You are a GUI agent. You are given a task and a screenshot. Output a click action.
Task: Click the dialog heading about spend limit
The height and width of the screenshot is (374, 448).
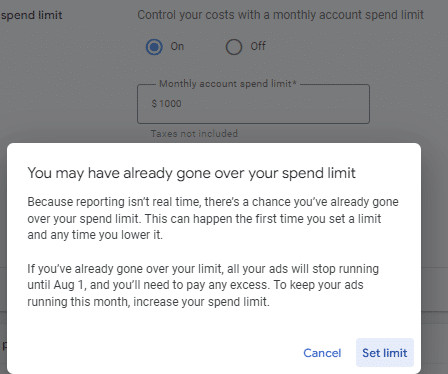point(192,173)
